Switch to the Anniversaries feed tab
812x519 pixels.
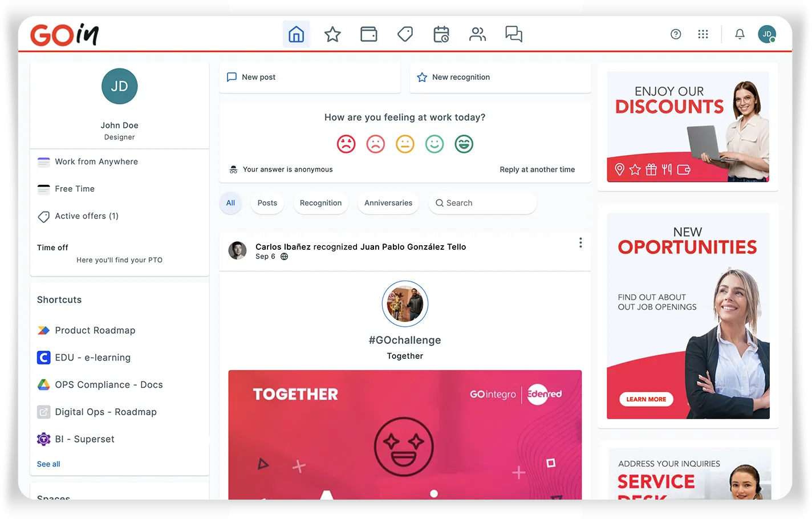click(388, 203)
